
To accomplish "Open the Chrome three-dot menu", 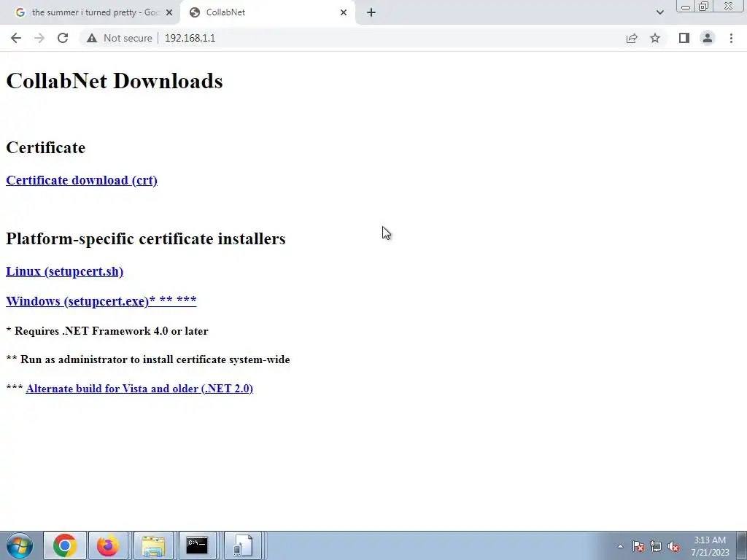I will coord(731,38).
